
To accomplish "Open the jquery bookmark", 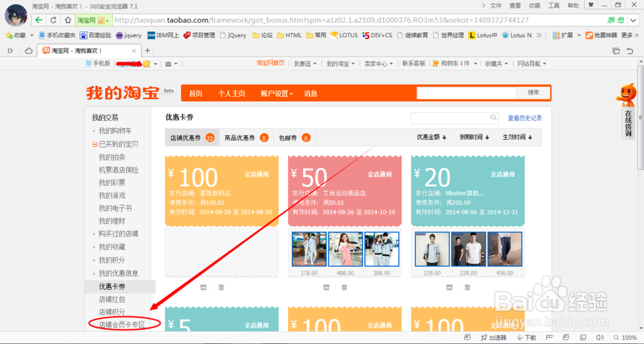I will point(129,35).
